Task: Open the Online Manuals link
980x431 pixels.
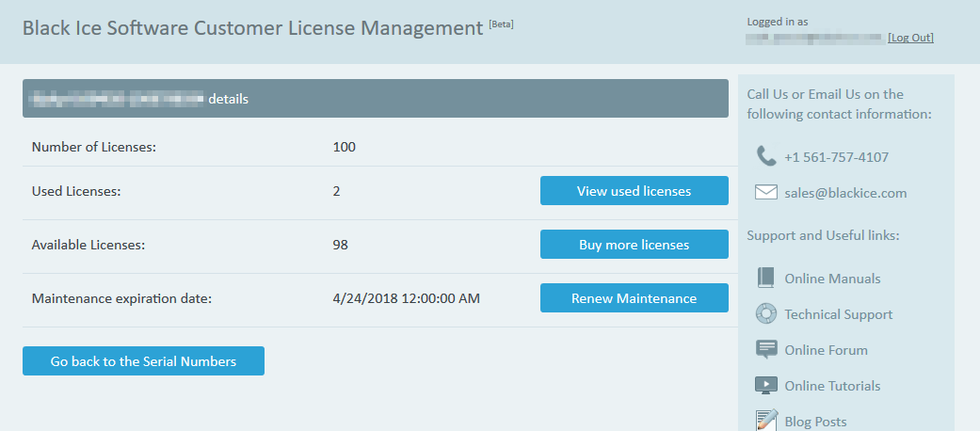Action: [832, 279]
